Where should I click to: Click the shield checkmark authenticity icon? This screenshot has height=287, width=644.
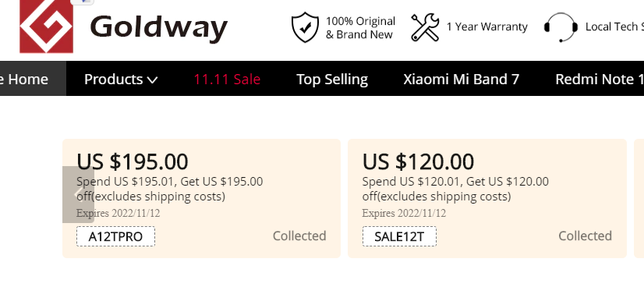coord(305,27)
